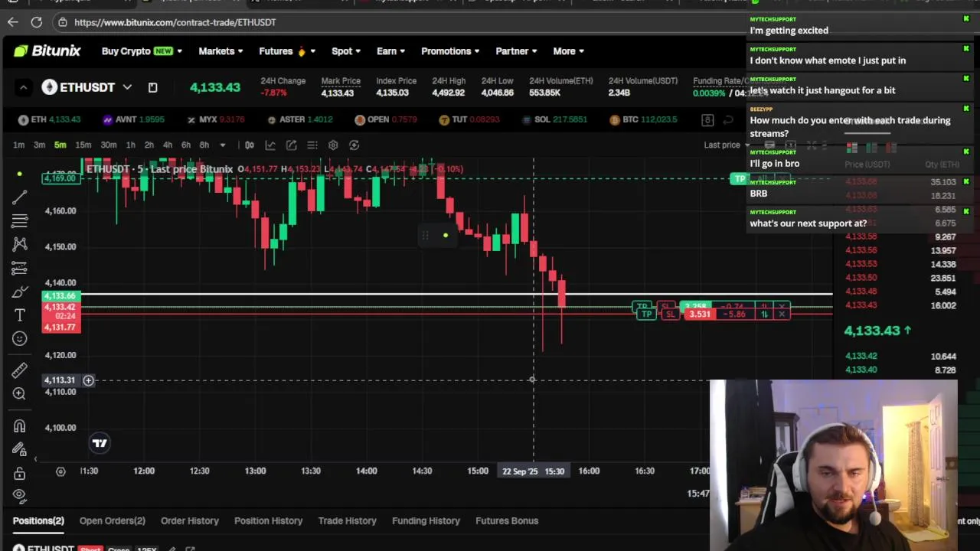This screenshot has width=980, height=551.
Task: Select the brush drawing tool
Action: [19, 292]
